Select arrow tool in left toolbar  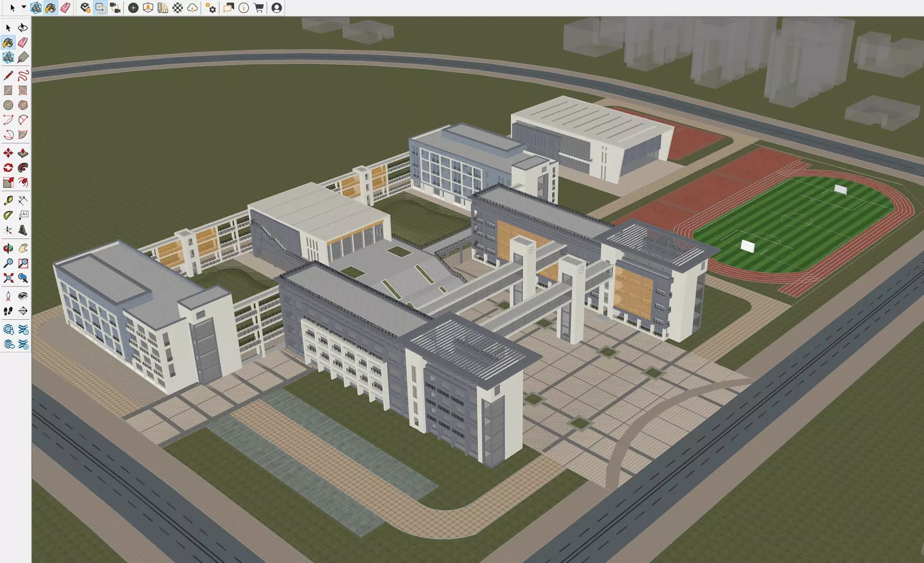coord(8,28)
